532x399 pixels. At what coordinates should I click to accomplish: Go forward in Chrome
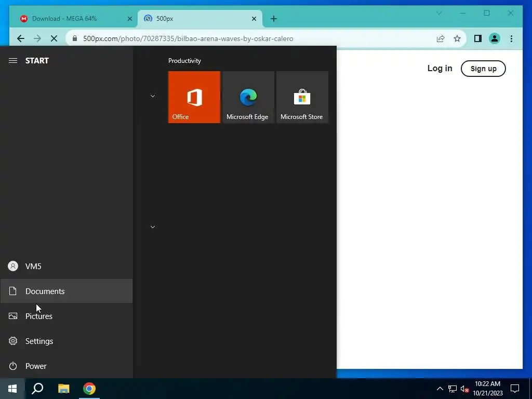pyautogui.click(x=37, y=38)
